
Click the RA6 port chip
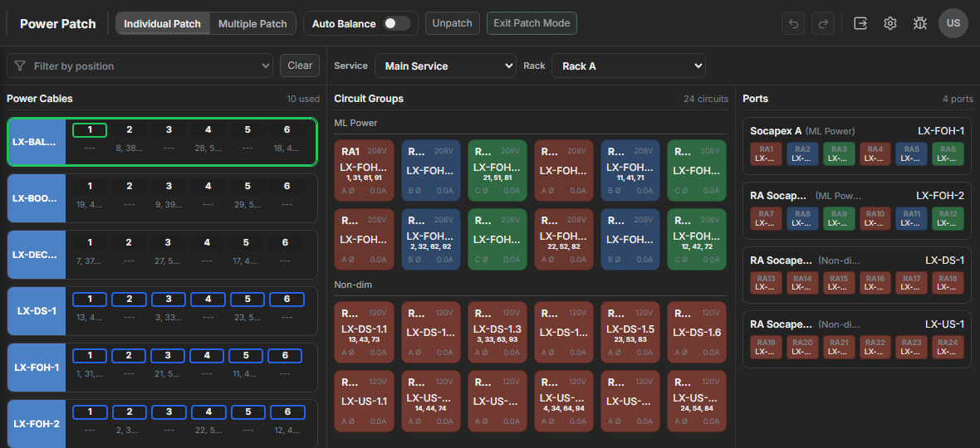point(948,153)
